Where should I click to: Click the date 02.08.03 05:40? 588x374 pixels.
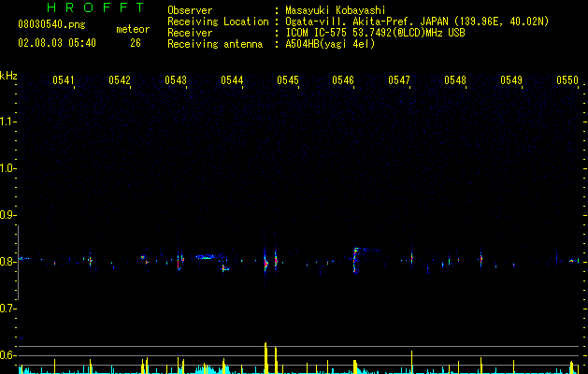[x=57, y=43]
